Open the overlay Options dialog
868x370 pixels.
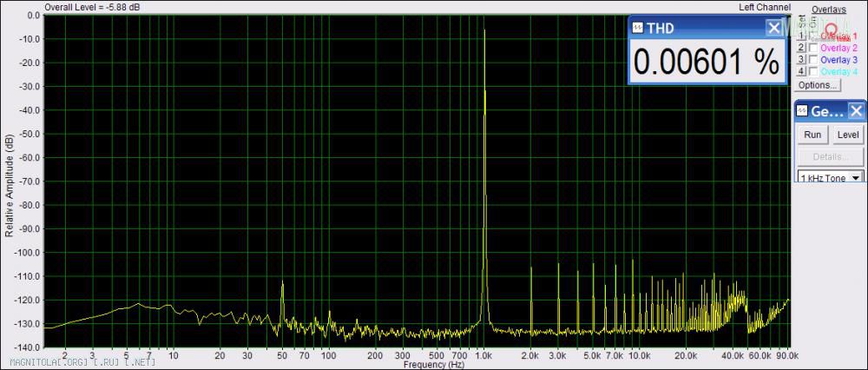click(x=817, y=85)
